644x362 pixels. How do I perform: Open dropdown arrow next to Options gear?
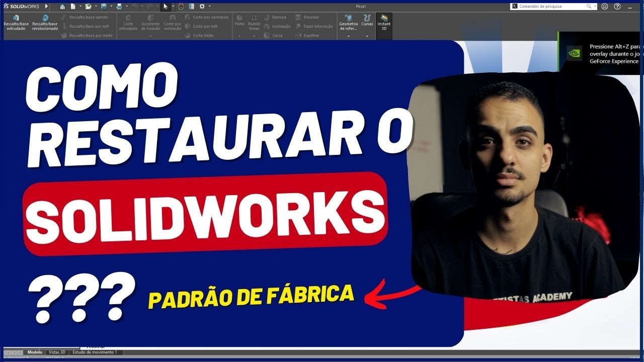coord(209,7)
